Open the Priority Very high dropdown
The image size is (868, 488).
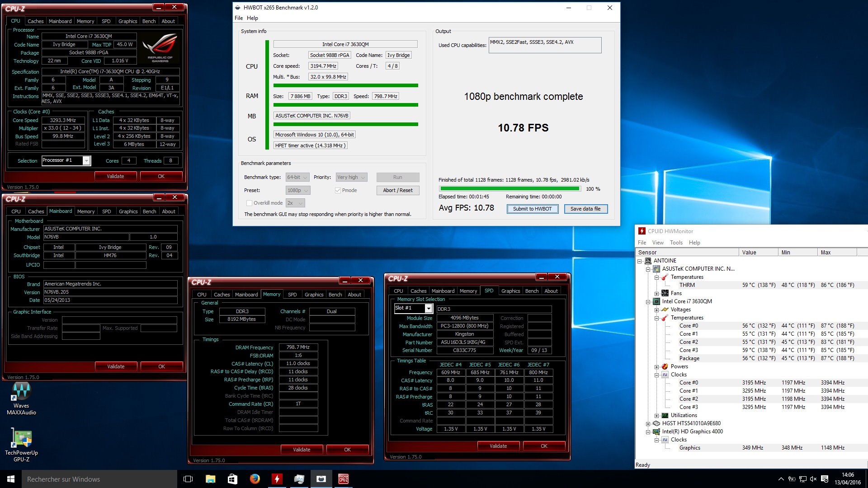[x=351, y=177]
